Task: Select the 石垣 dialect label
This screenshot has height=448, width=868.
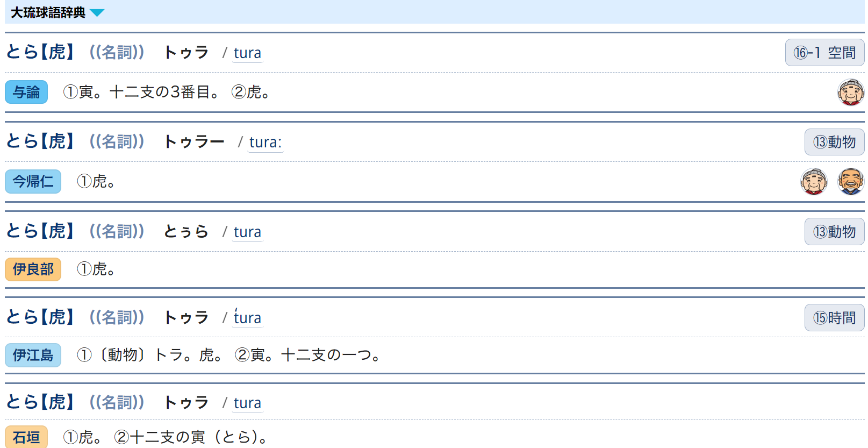Action: [26, 437]
